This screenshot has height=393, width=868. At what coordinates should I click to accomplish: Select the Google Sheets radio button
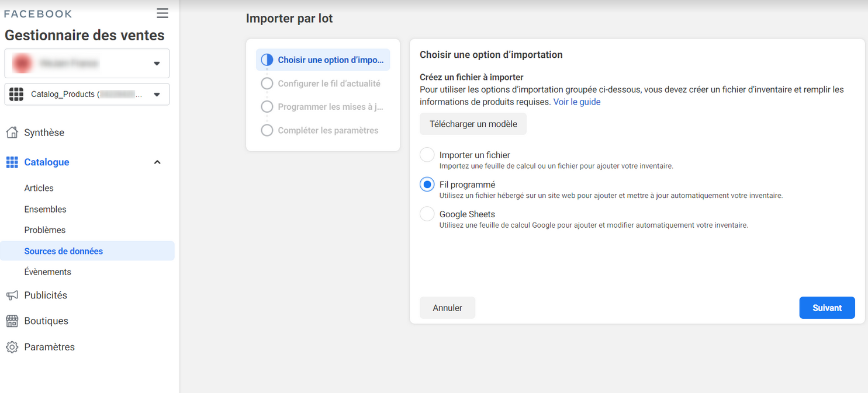(x=427, y=214)
